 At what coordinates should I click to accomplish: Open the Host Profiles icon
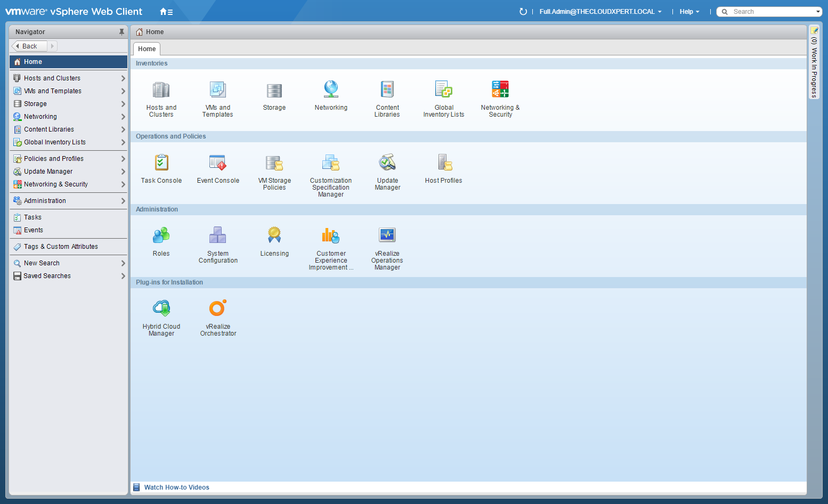(x=443, y=162)
